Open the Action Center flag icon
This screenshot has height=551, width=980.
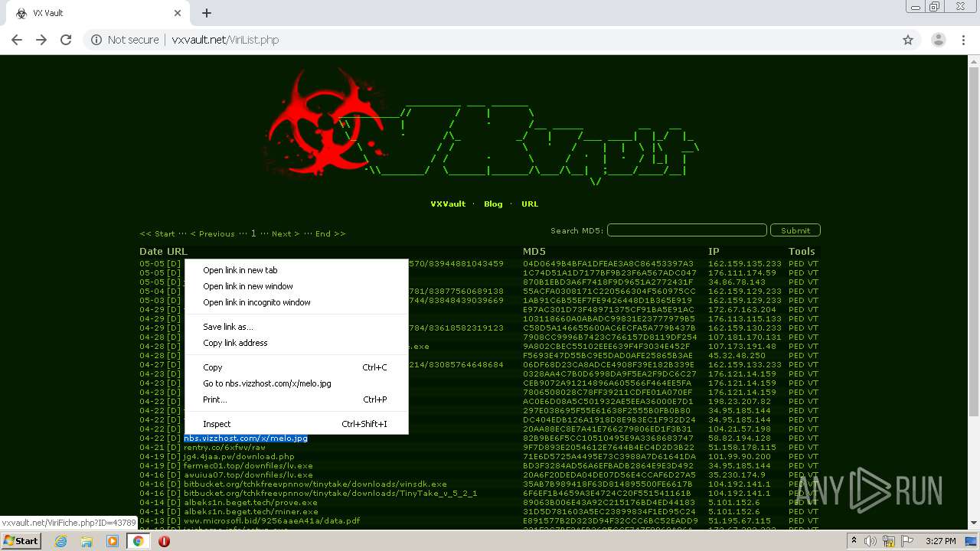906,541
